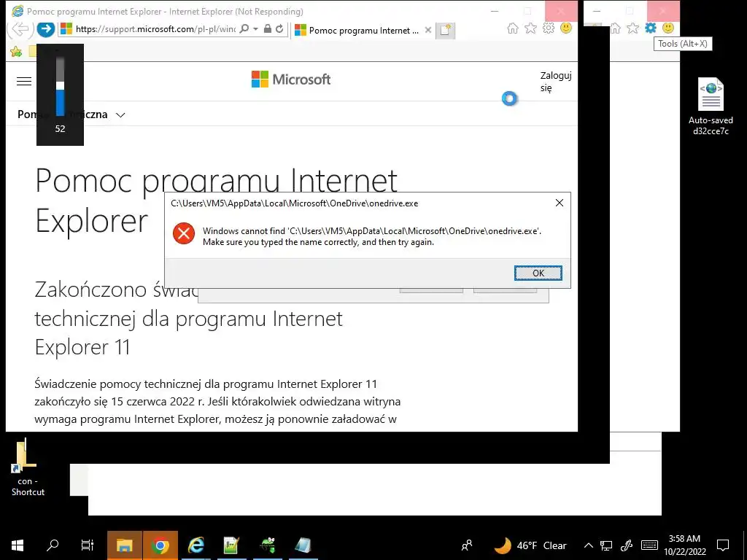Close the onedrive.exe error dialog with X
Screen dimensions: 747x560
pos(560,203)
